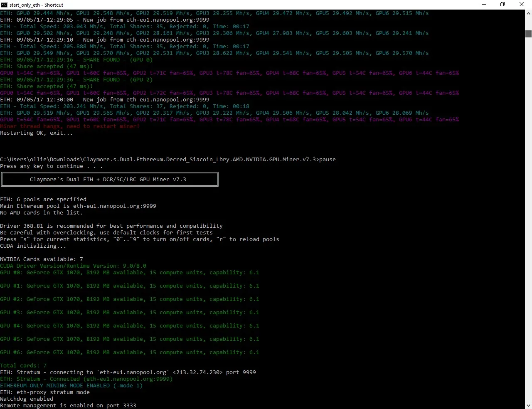Click the 'ETH: Stratum - Connected' line
The width and height of the screenshot is (532, 409).
(86, 379)
